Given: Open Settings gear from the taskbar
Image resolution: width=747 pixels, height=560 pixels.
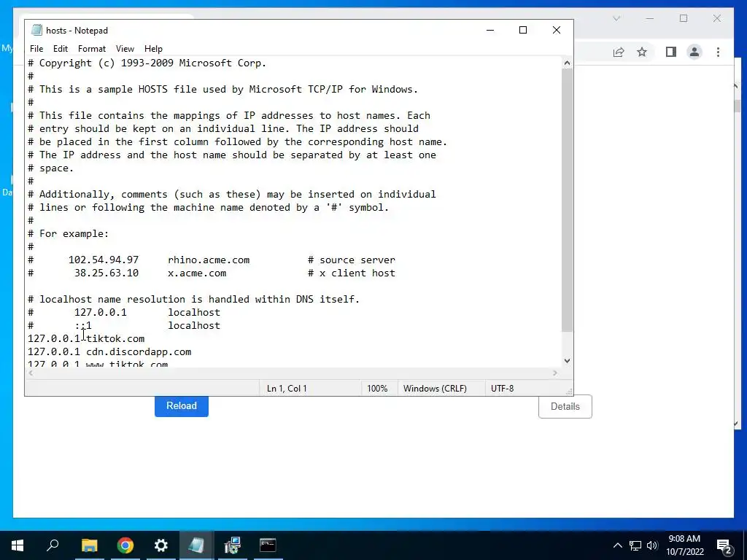Looking at the screenshot, I should (161, 545).
